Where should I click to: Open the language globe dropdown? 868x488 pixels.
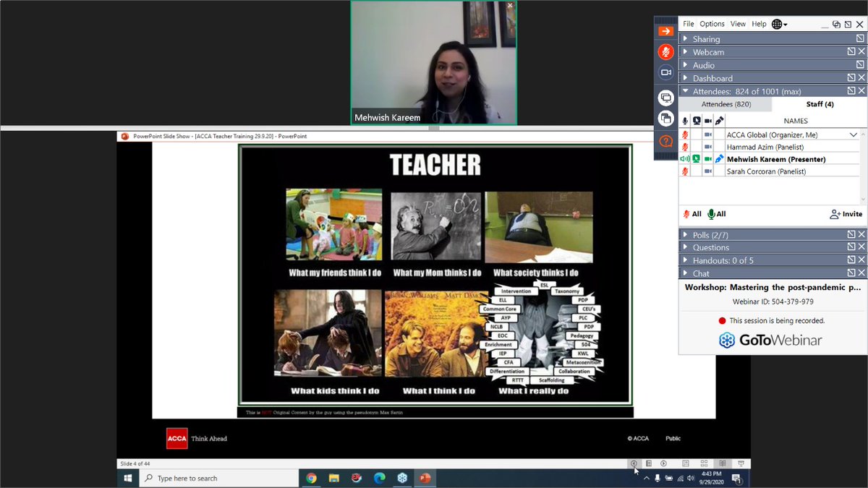[780, 24]
